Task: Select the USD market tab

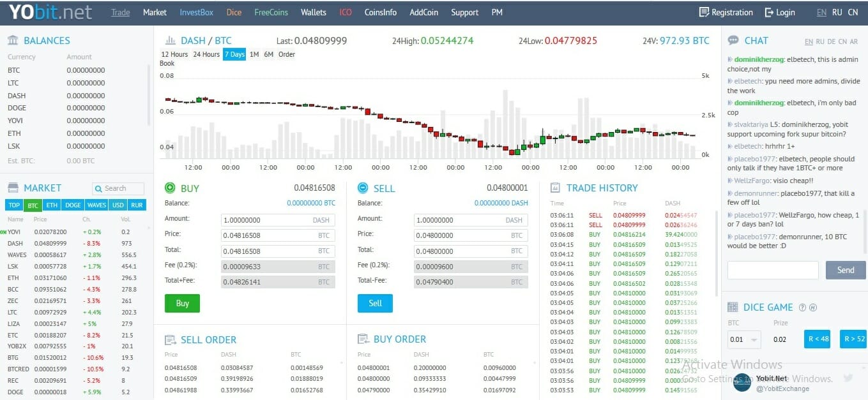Action: click(118, 205)
